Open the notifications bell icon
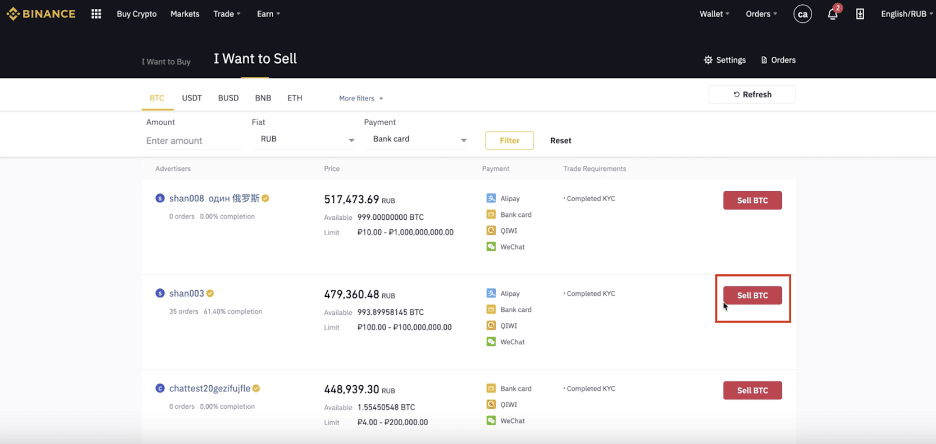This screenshot has height=444, width=936. pyautogui.click(x=833, y=14)
